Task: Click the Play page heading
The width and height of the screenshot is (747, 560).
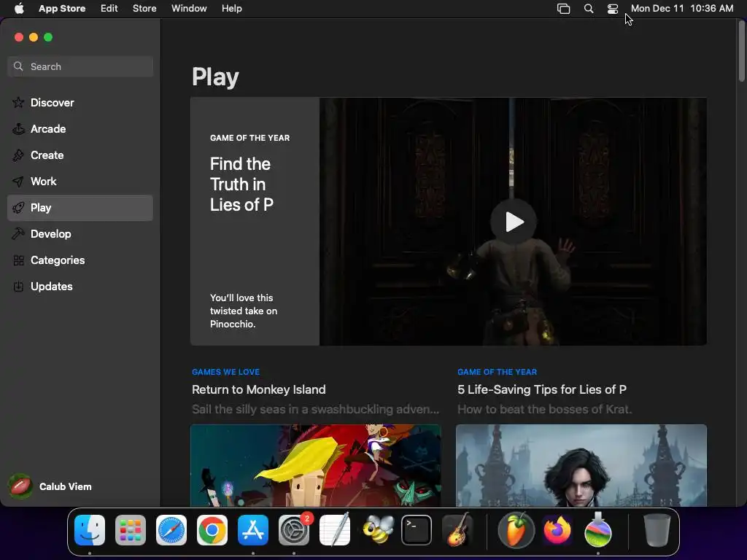Action: coord(215,77)
